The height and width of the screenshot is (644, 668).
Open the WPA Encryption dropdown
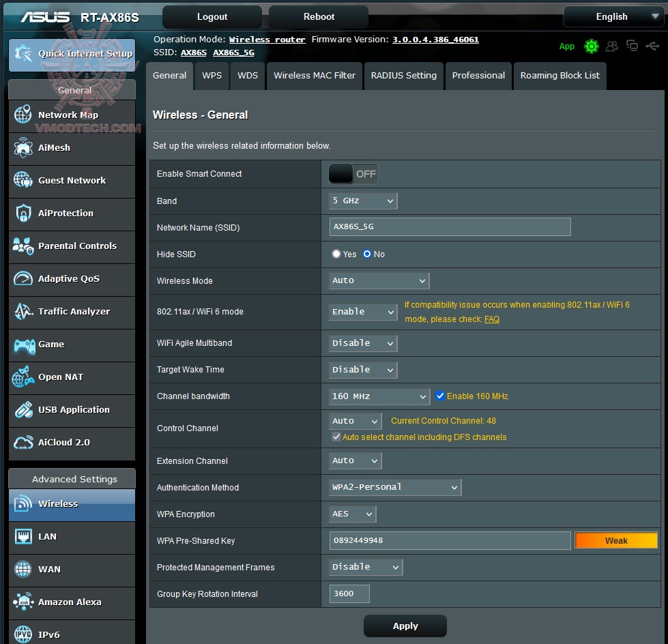[352, 514]
